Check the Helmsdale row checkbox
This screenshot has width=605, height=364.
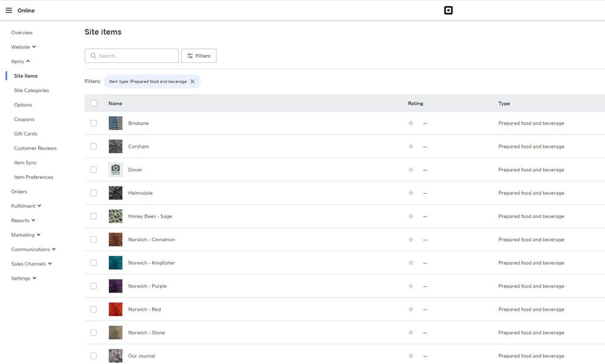(x=93, y=193)
